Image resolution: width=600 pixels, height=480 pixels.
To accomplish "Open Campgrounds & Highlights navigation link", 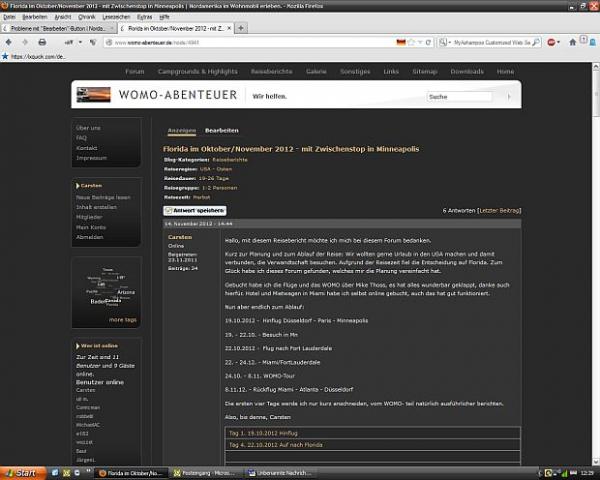I will point(197,72).
